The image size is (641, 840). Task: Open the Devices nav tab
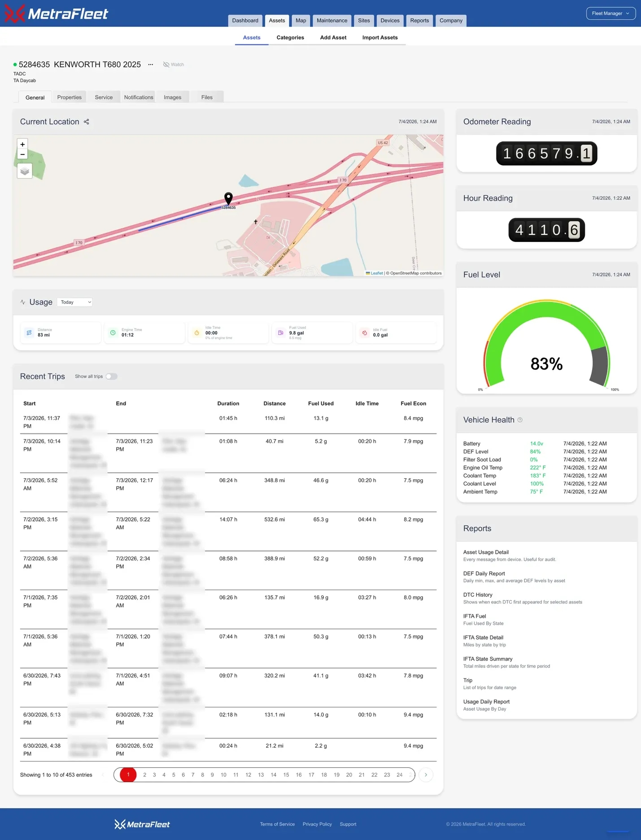[x=390, y=21]
